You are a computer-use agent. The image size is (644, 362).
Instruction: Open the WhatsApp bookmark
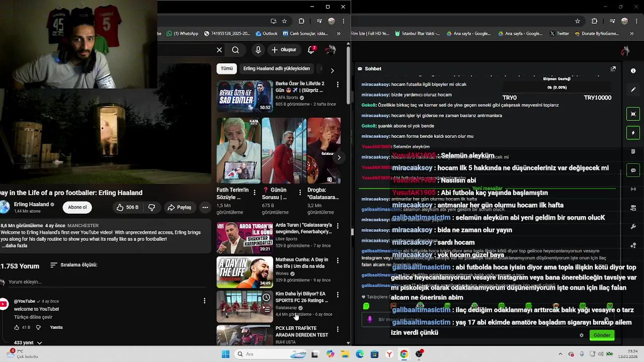[x=182, y=34]
